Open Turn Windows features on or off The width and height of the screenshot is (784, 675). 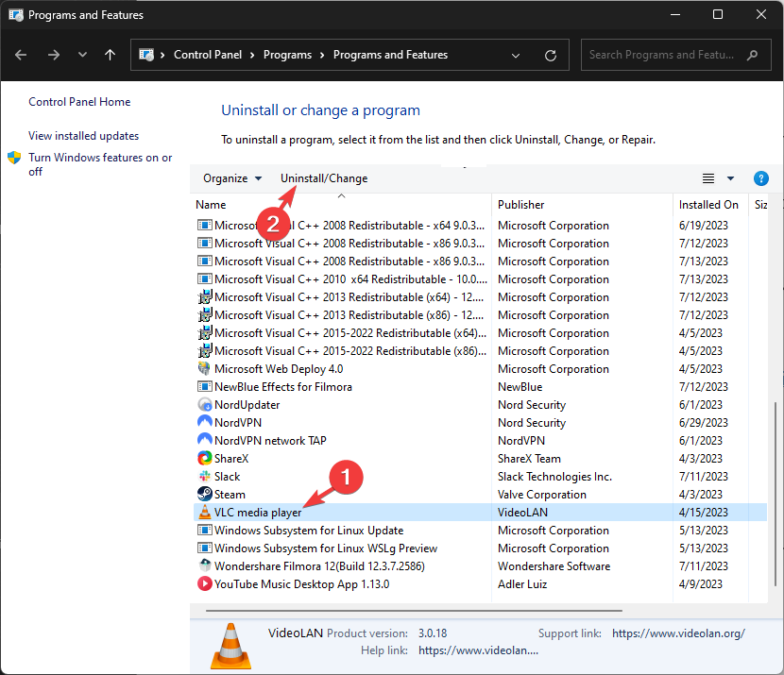tap(100, 164)
